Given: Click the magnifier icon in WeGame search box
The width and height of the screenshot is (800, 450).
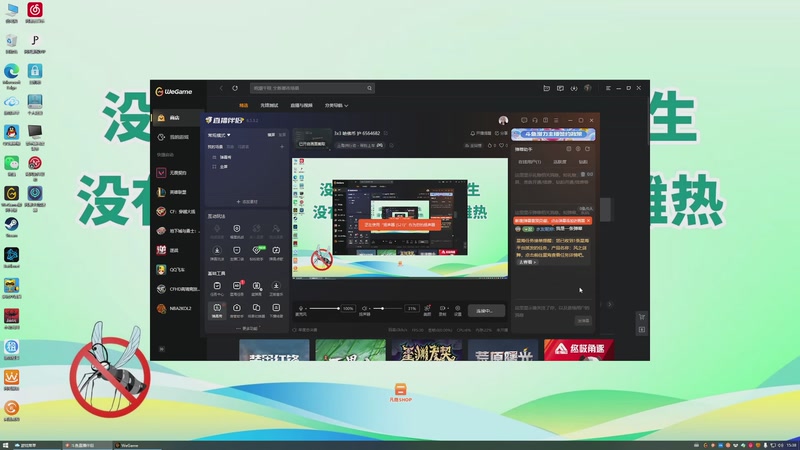Looking at the screenshot, I should click(x=369, y=88).
